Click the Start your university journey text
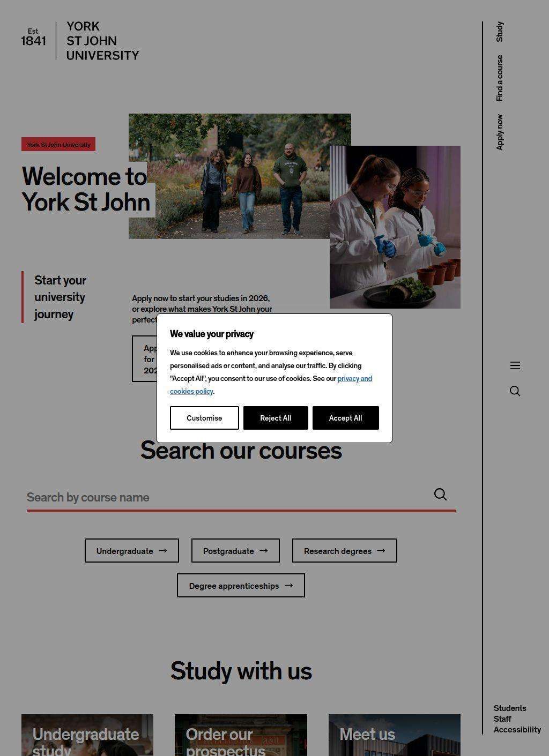 (60, 297)
